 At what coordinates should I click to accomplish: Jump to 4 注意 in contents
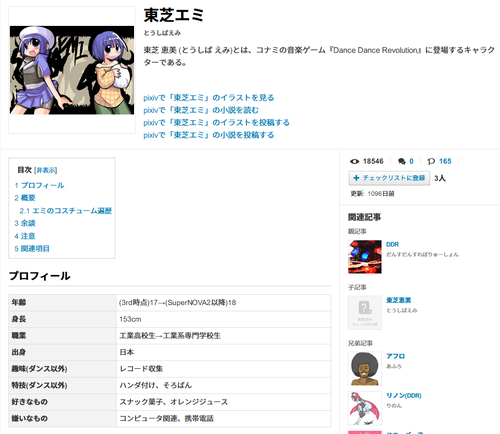click(x=25, y=236)
